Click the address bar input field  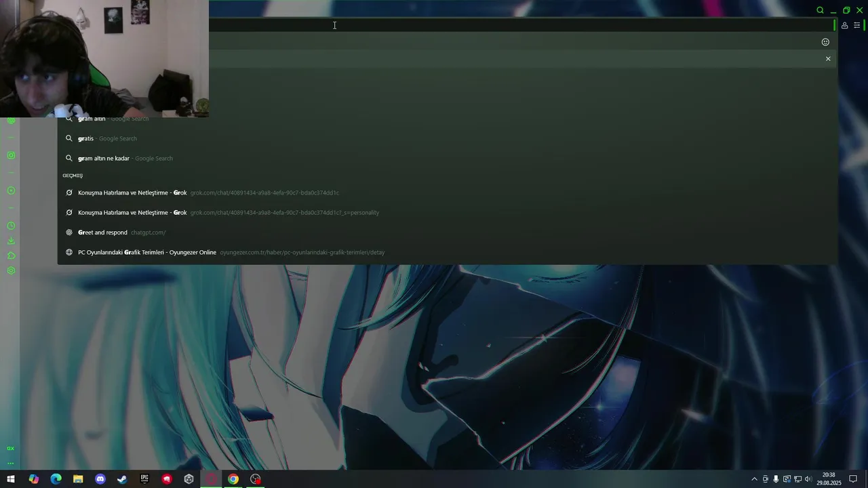point(521,26)
